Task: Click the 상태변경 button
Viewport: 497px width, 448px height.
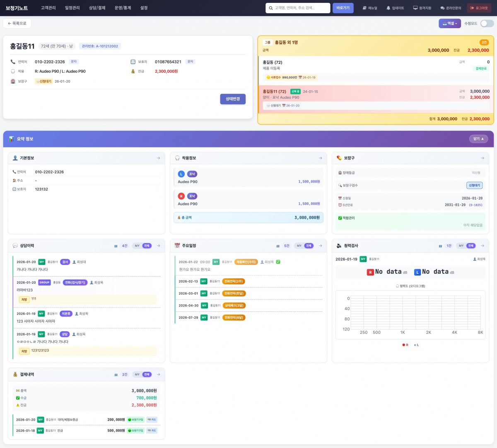Action: pos(232,99)
